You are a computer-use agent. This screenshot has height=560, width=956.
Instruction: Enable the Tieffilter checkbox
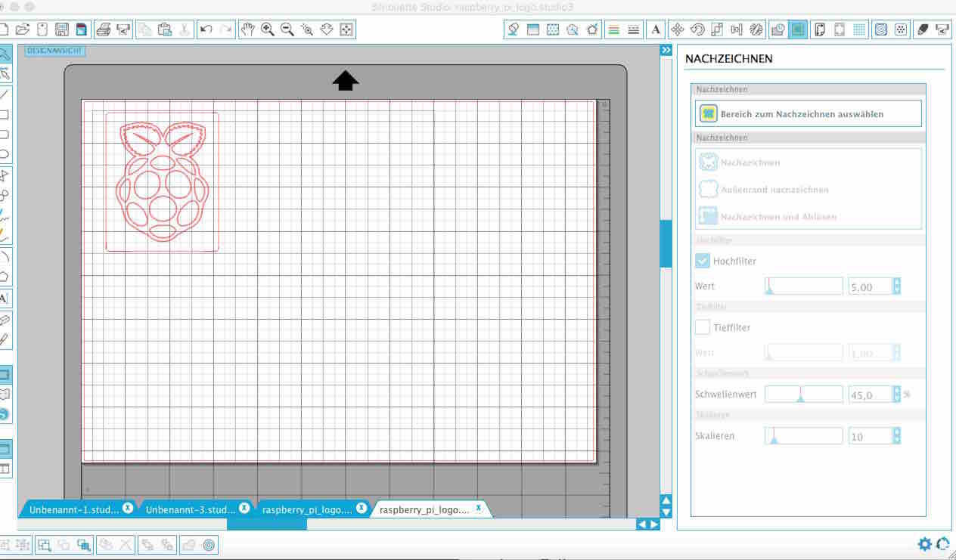[703, 327]
